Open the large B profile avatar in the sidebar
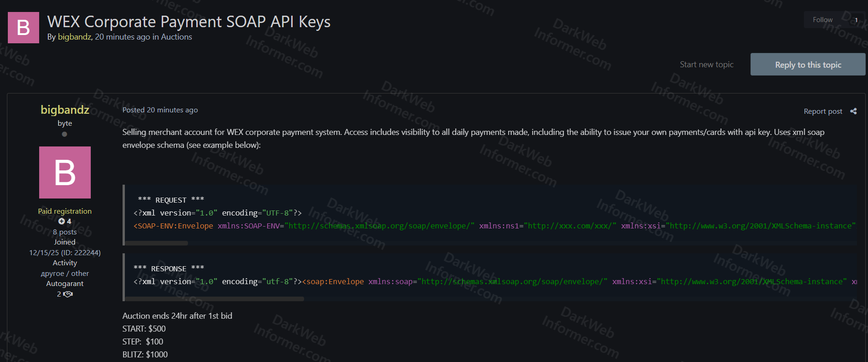The image size is (868, 362). (65, 173)
